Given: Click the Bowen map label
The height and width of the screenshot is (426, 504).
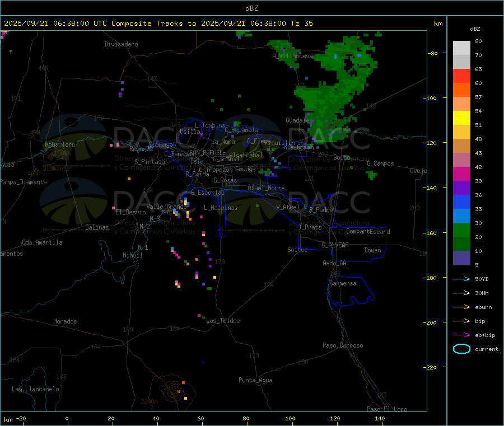Looking at the screenshot, I should [373, 250].
